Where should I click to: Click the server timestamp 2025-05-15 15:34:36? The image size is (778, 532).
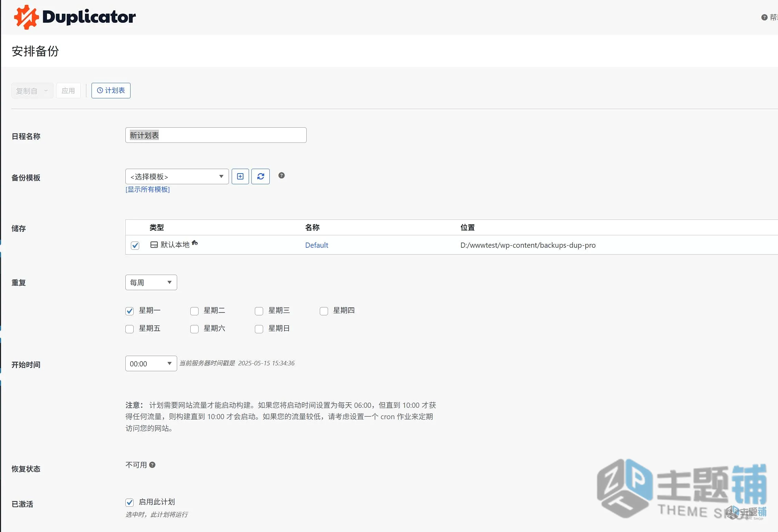click(266, 363)
